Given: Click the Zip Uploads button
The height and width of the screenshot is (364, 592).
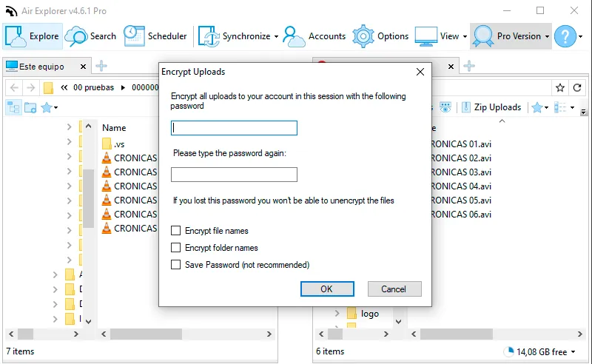Looking at the screenshot, I should pyautogui.click(x=491, y=107).
